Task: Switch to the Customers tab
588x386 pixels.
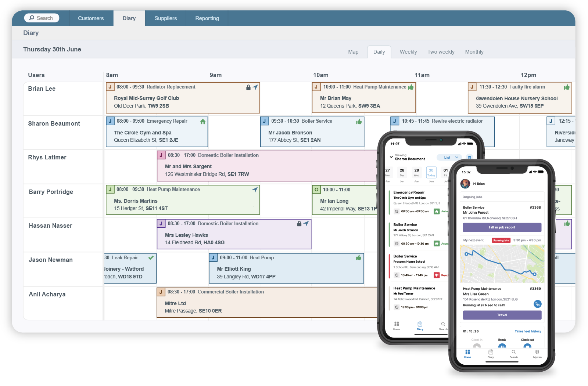Action: tap(91, 18)
